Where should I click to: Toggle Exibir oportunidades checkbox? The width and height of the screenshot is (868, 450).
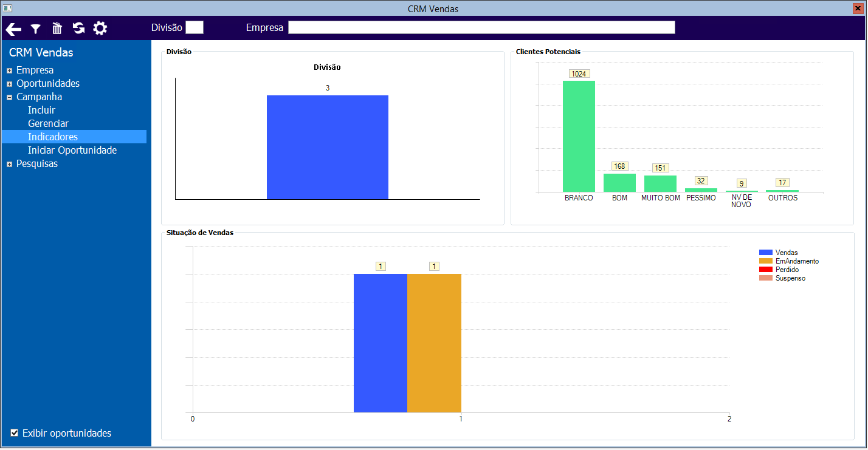coord(15,433)
